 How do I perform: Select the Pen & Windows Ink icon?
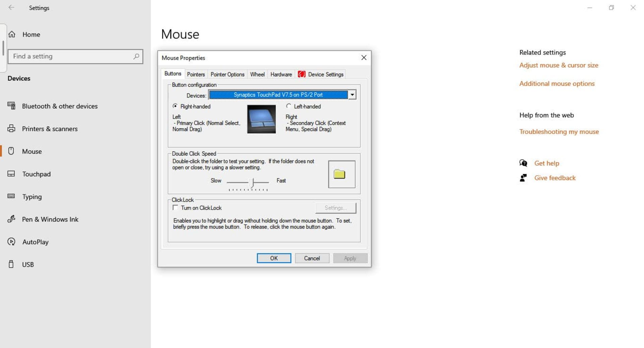tap(11, 219)
